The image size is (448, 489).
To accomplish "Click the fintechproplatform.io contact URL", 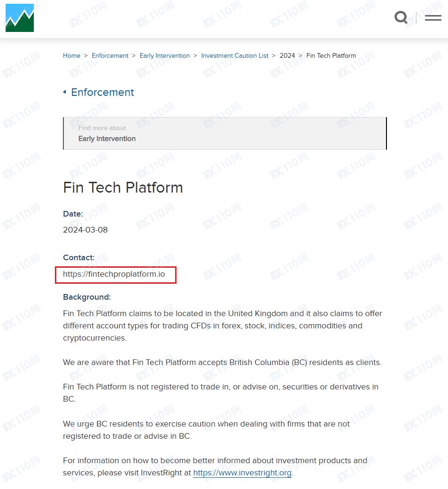I will click(114, 274).
